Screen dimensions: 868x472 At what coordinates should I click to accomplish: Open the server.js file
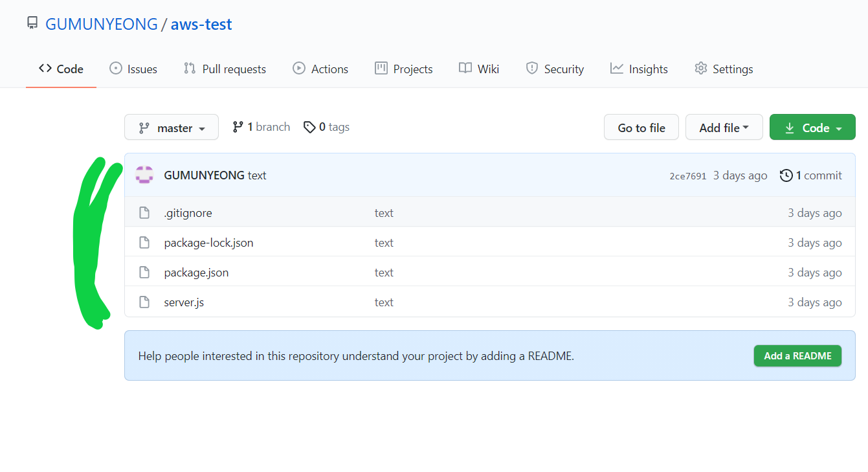click(184, 302)
